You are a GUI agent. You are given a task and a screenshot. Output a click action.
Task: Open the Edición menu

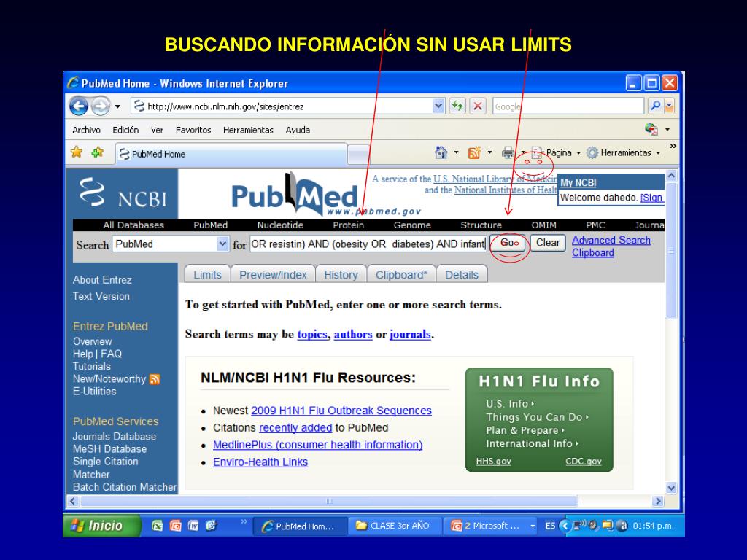click(125, 130)
